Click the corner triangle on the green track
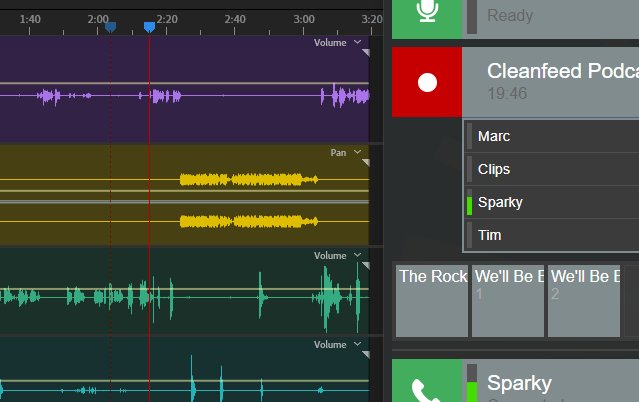 366,266
